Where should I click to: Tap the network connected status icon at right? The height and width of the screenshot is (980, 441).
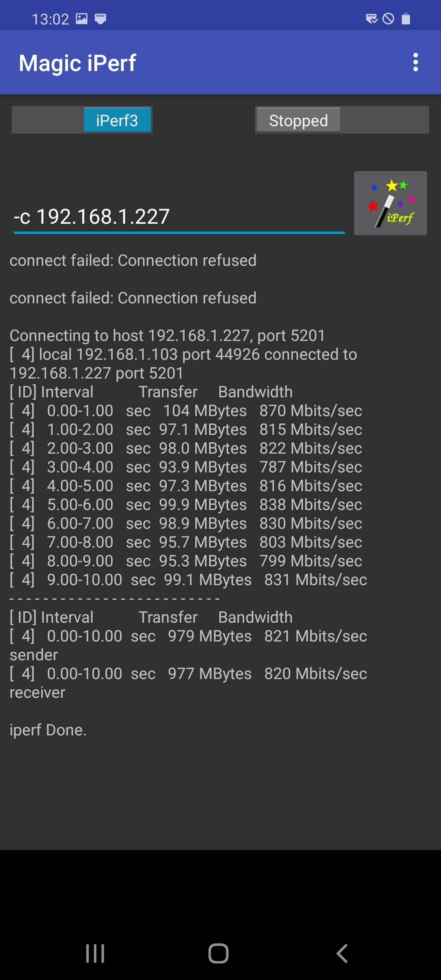372,19
